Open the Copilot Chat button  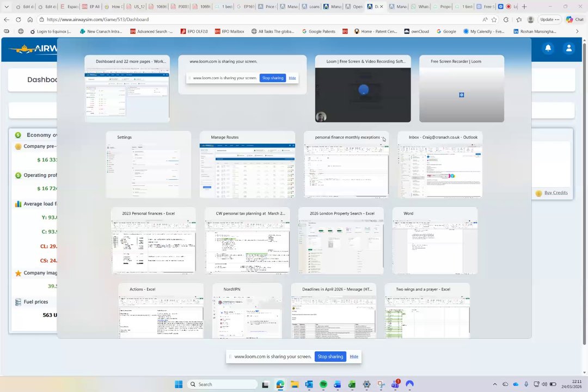(575, 20)
